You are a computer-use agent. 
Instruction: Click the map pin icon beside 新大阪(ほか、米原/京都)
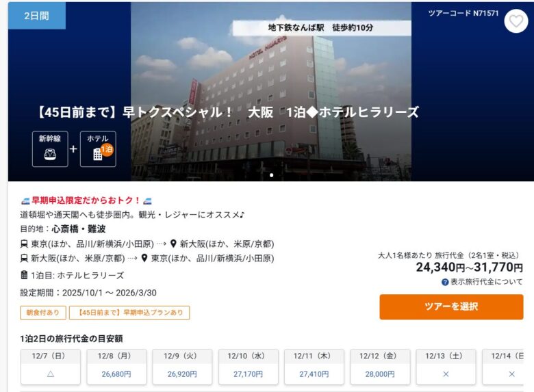pyautogui.click(x=173, y=244)
